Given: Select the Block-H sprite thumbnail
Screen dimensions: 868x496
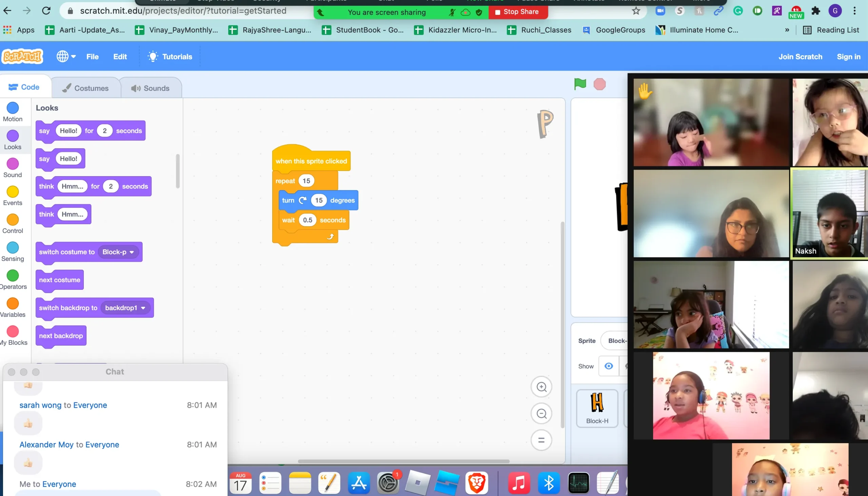Looking at the screenshot, I should click(597, 408).
